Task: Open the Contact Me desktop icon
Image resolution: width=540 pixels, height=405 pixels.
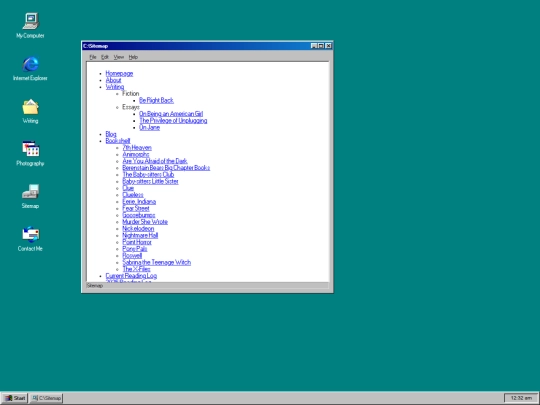Action: 30,239
